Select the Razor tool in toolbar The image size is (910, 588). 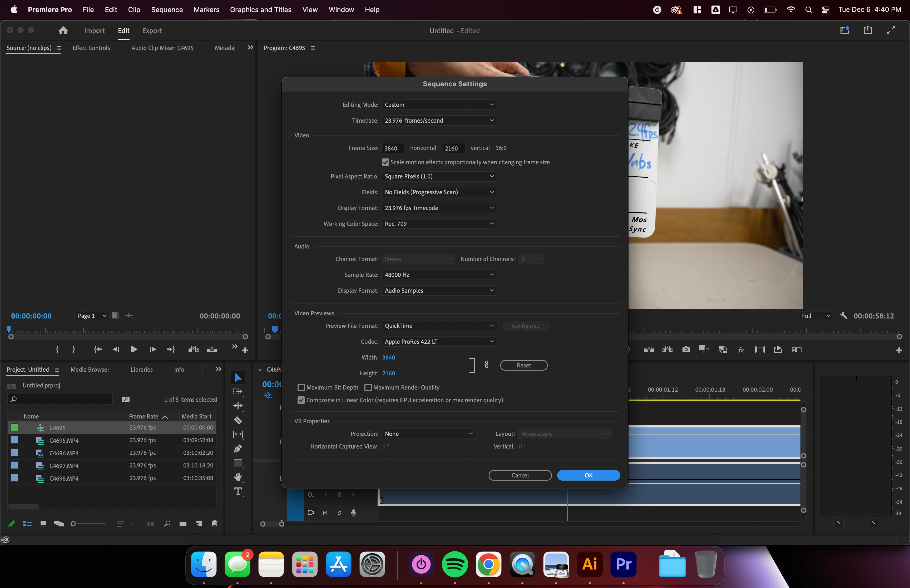point(238,420)
